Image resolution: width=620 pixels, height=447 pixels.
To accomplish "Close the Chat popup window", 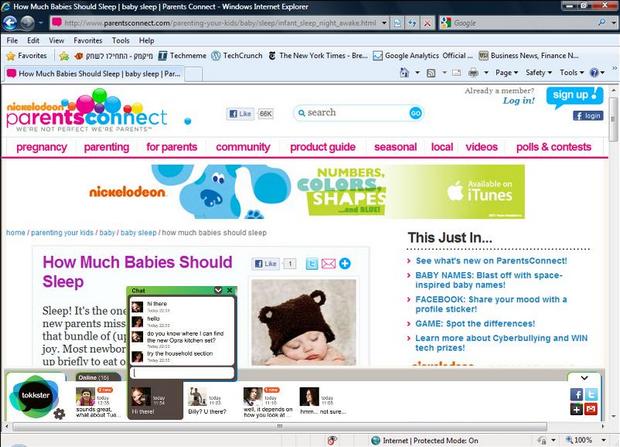I will 229,290.
